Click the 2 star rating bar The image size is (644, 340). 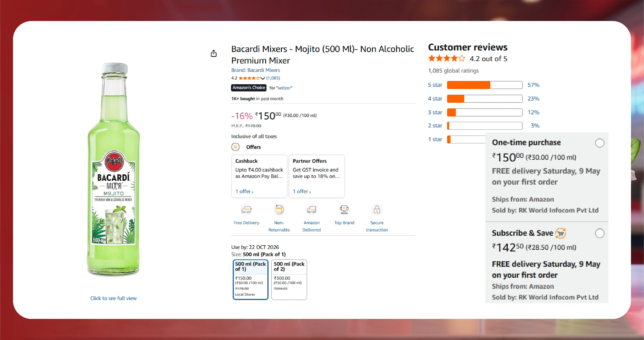(484, 126)
